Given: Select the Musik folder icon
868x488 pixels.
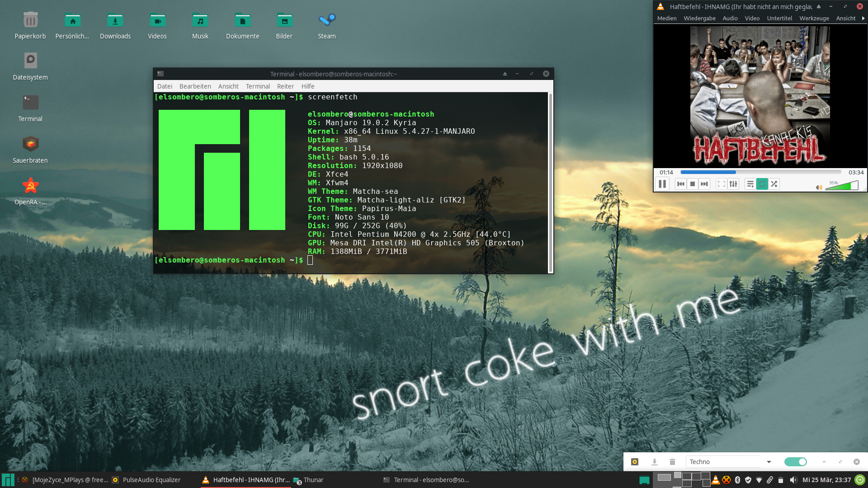Looking at the screenshot, I should click(200, 26).
